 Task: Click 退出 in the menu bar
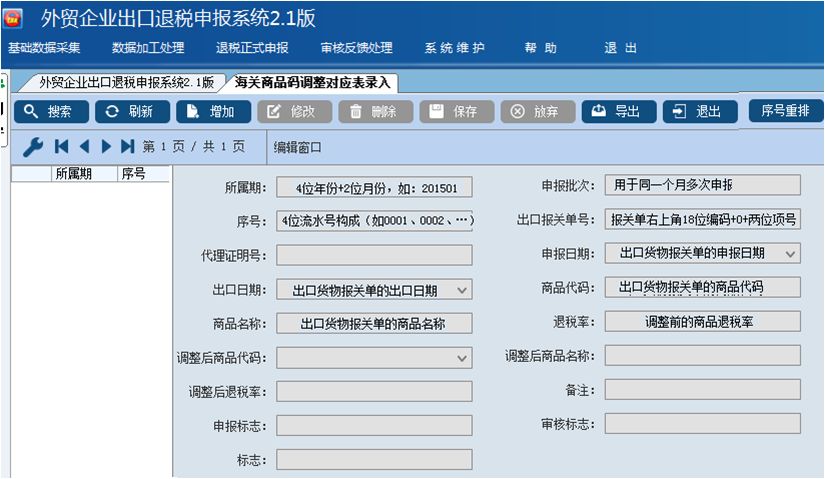click(x=620, y=48)
